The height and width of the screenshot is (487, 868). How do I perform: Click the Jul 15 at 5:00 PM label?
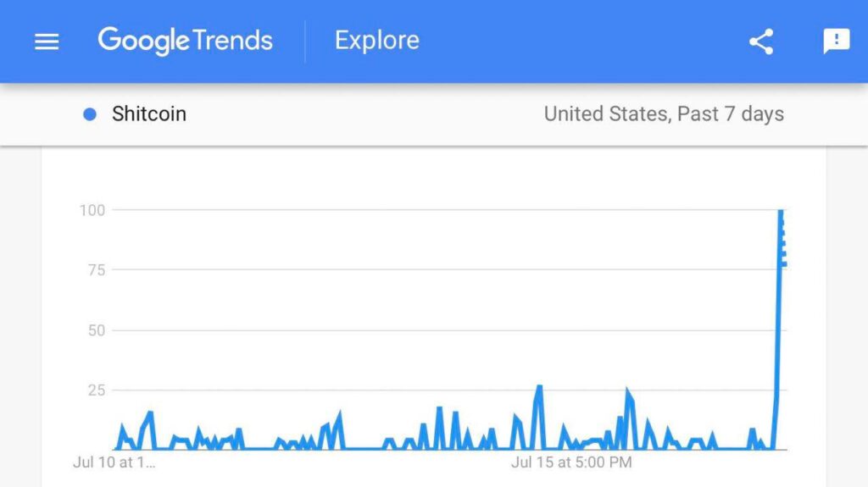[x=570, y=462]
